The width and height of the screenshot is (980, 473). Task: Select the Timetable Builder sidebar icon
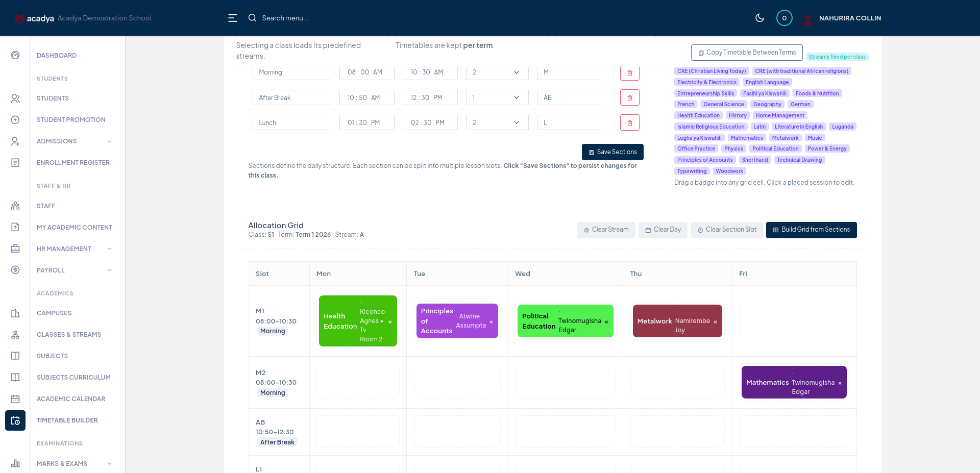point(15,420)
